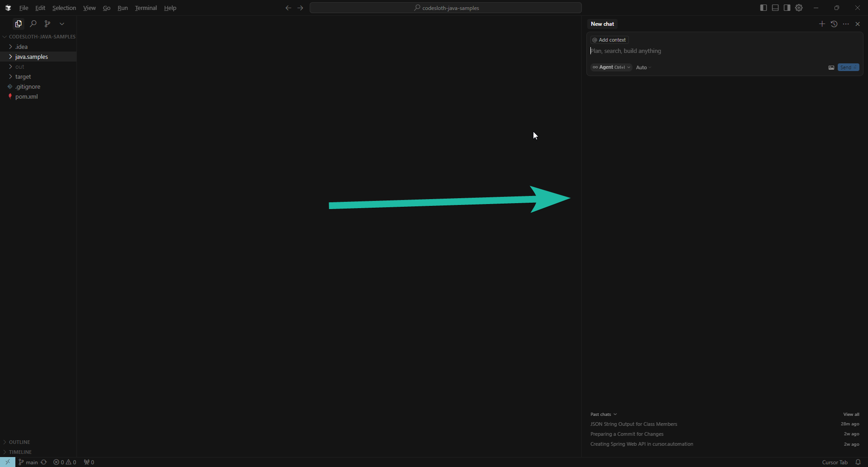Open the Edit menu
The width and height of the screenshot is (868, 467).
(x=40, y=8)
